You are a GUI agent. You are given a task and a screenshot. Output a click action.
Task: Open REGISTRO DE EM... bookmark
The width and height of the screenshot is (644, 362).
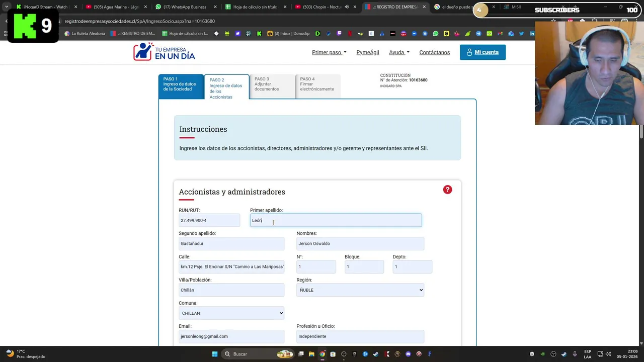(133, 34)
